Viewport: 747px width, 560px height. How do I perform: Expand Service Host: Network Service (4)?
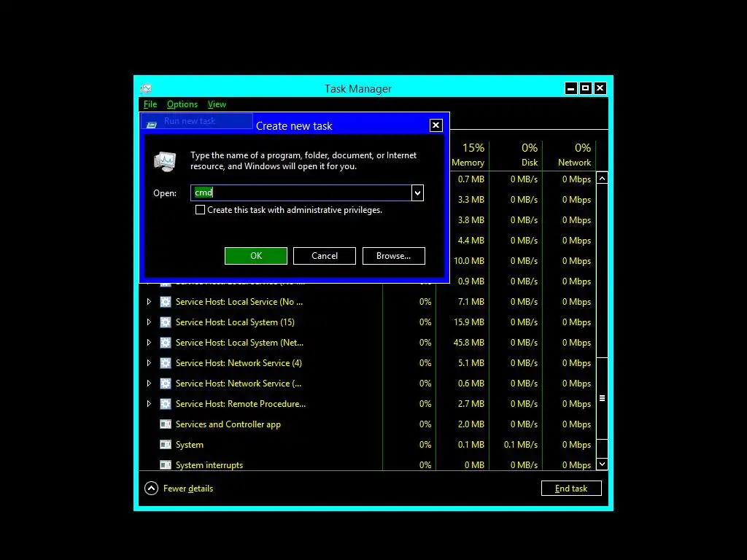point(149,363)
